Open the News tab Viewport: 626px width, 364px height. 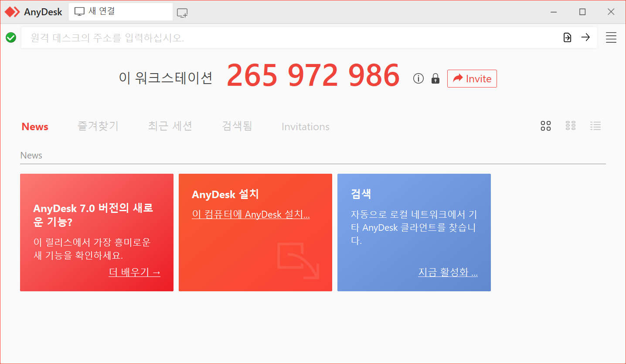click(35, 127)
